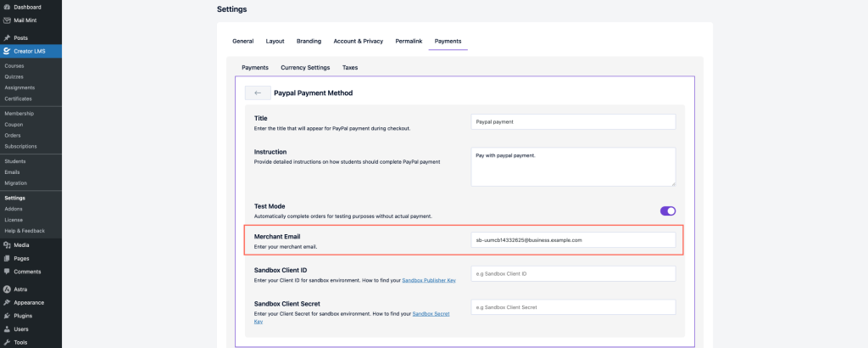The height and width of the screenshot is (348, 868).
Task: Click the Merchant Email input field
Action: (573, 240)
